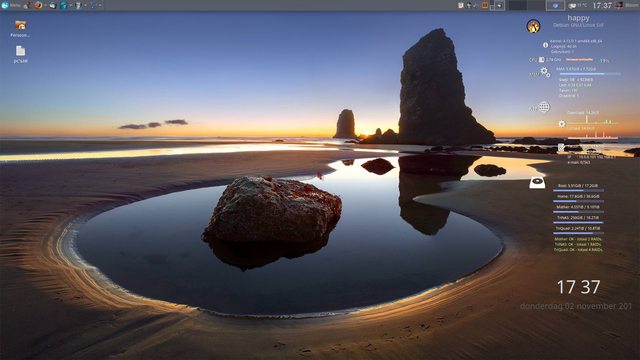Click the 'THNAS' disk usage text
Screen dimensions: 640x360
pos(578,218)
